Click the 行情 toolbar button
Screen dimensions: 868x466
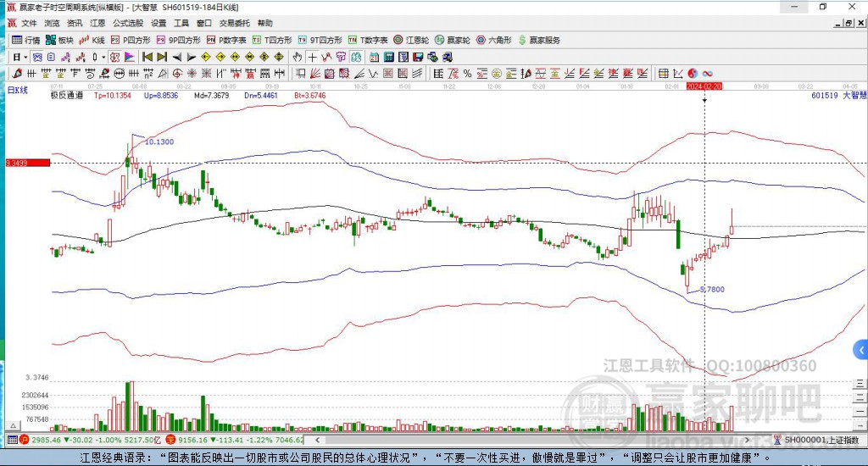point(26,41)
